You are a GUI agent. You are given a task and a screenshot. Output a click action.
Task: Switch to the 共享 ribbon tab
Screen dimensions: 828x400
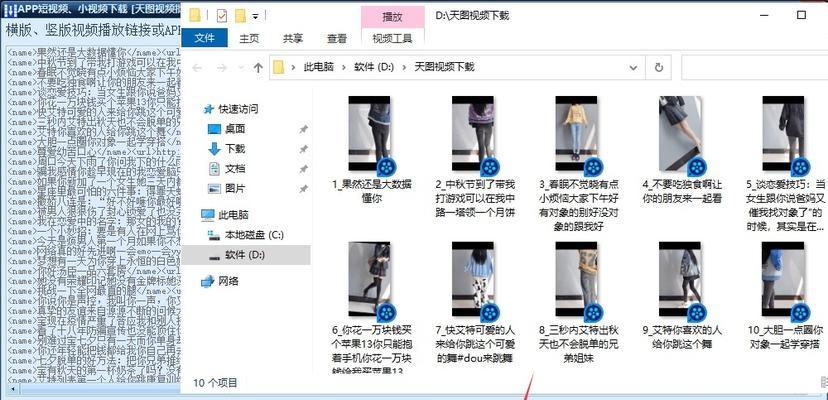[293, 38]
